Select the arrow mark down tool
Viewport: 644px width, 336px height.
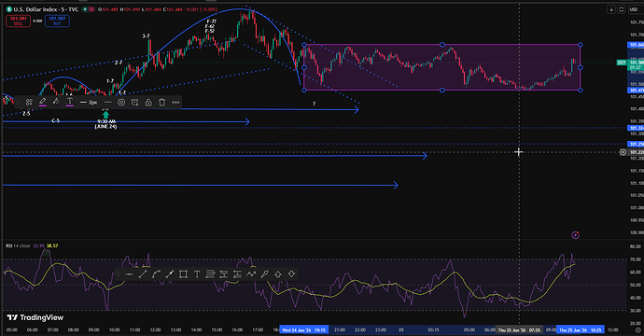pyautogui.click(x=291, y=274)
